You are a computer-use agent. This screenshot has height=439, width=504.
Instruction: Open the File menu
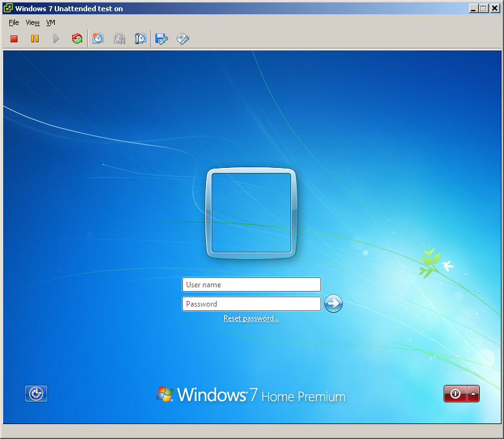(14, 22)
